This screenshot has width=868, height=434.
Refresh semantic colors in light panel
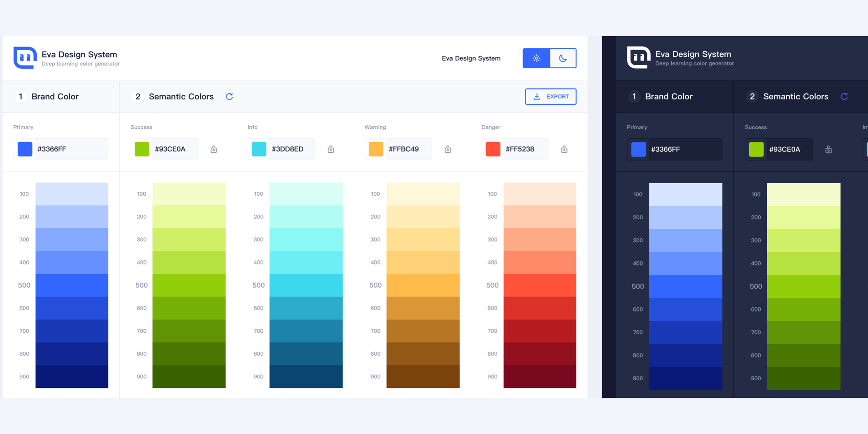click(229, 96)
